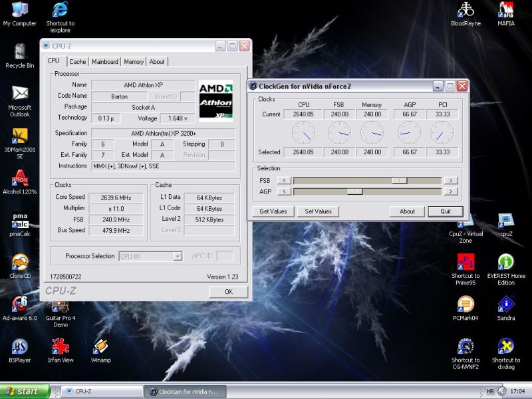532x399 pixels.
Task: Launch the Prime95 shortcut
Action: (465, 262)
